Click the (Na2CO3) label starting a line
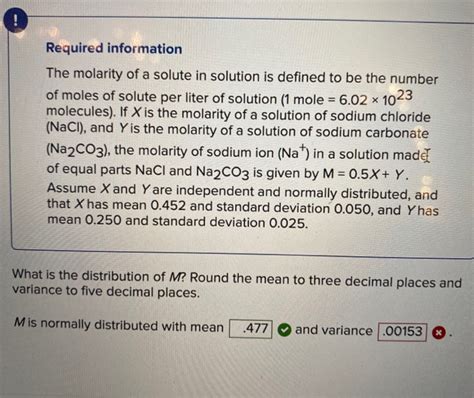The image size is (474, 398). click(x=78, y=151)
